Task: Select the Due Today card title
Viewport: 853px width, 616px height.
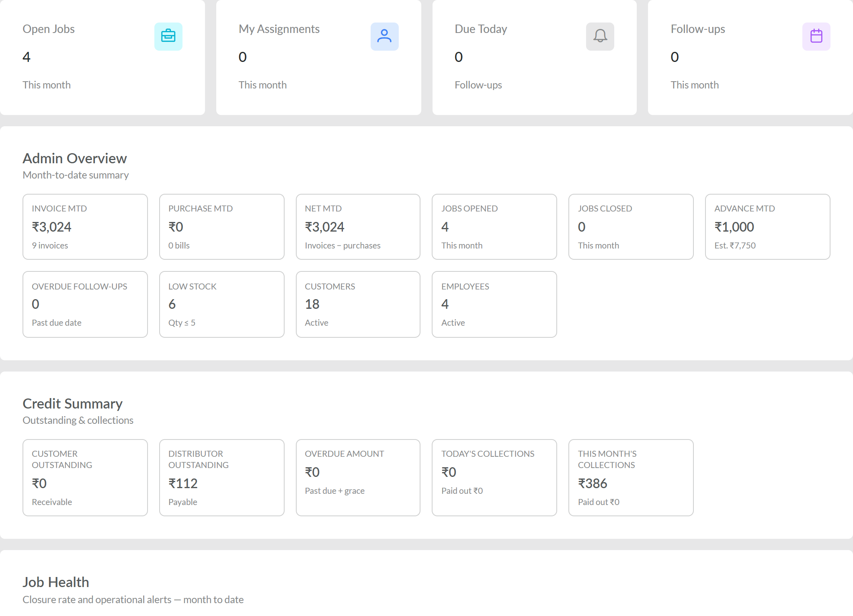Action: coord(481,29)
